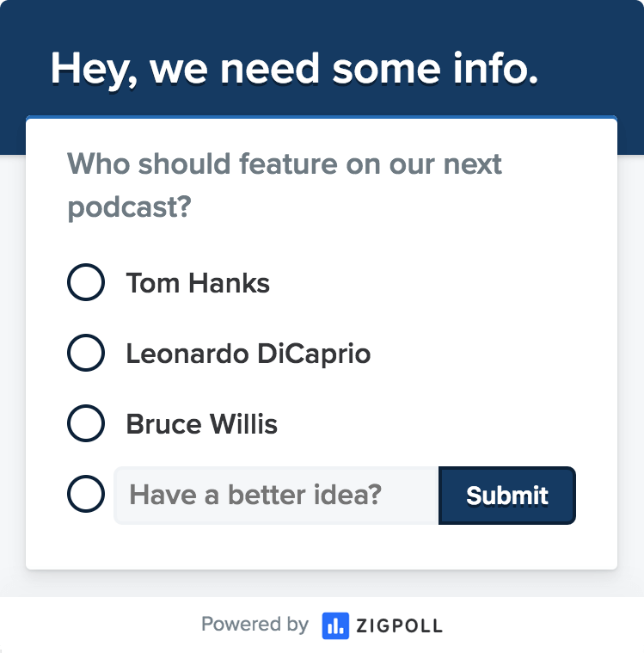Image resolution: width=644 pixels, height=653 pixels.
Task: Click empty white space below the Submit row
Action: pyautogui.click(x=322, y=547)
